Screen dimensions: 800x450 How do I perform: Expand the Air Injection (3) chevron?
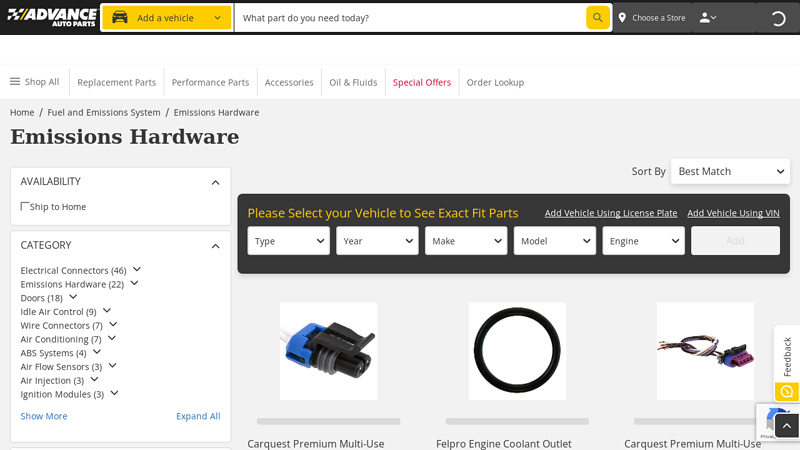point(94,380)
